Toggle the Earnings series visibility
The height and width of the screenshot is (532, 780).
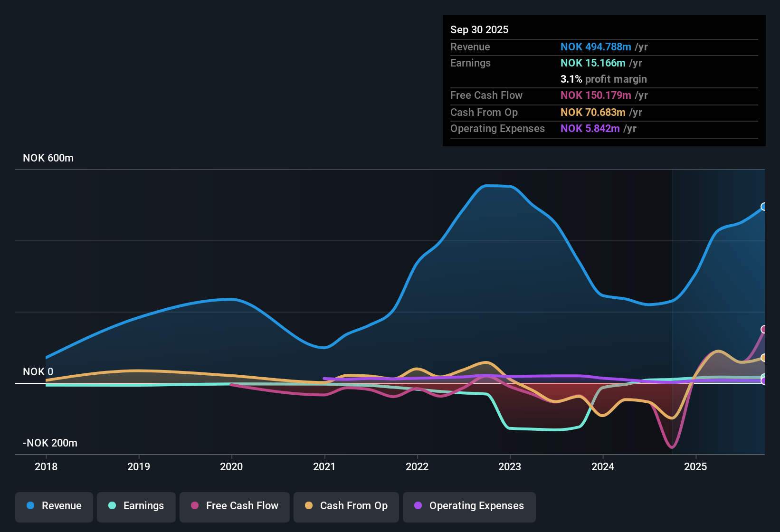point(136,506)
